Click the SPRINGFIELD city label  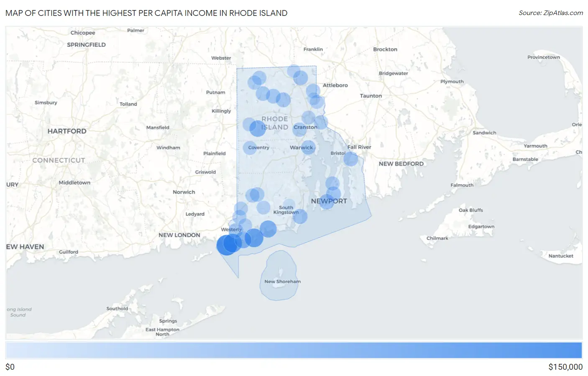pyautogui.click(x=86, y=45)
